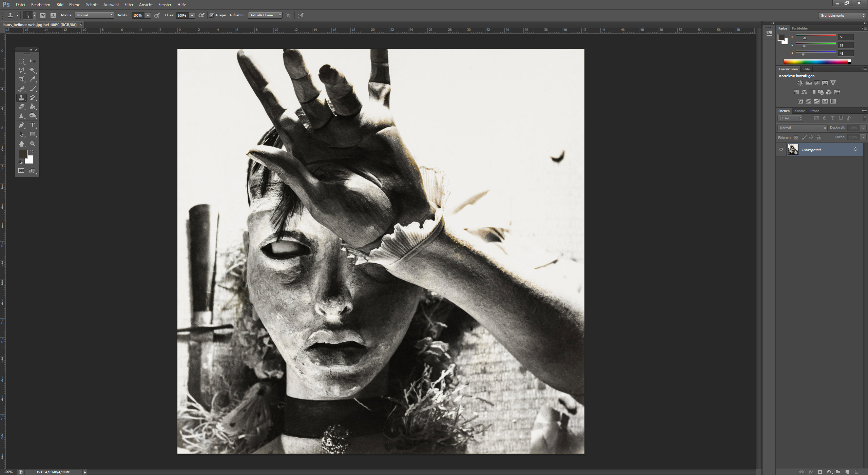Select the Brush tool
The width and height of the screenshot is (868, 475).
tap(33, 89)
